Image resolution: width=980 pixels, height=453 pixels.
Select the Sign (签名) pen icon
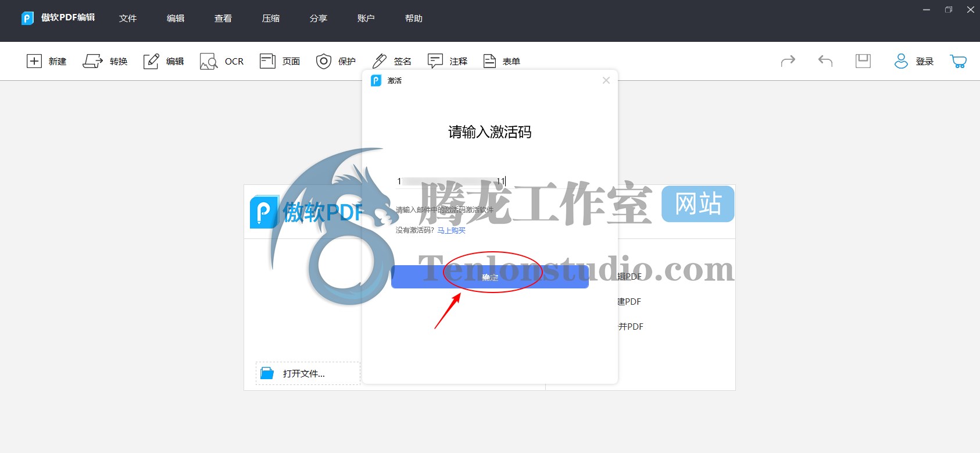pos(380,61)
